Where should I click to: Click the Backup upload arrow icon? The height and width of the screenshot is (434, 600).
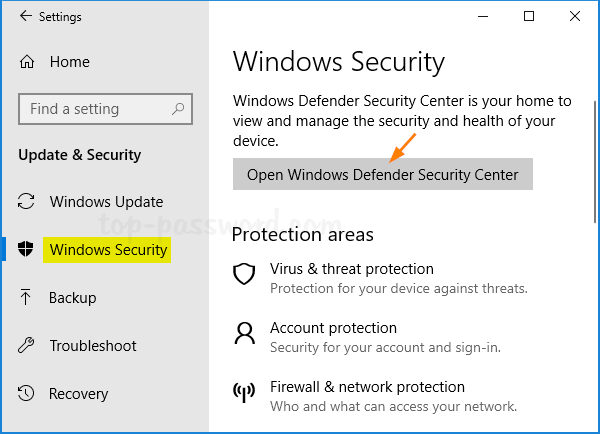(x=27, y=297)
